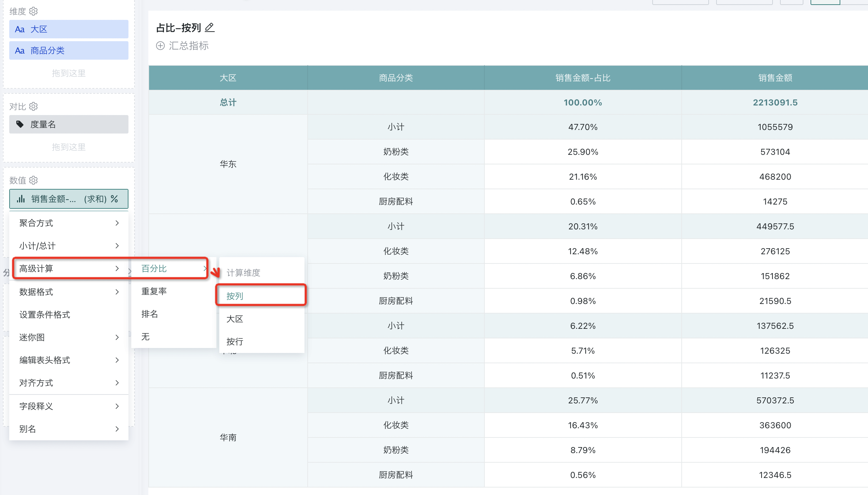Click the tag icon on 度量名
The image size is (868, 495).
20,124
